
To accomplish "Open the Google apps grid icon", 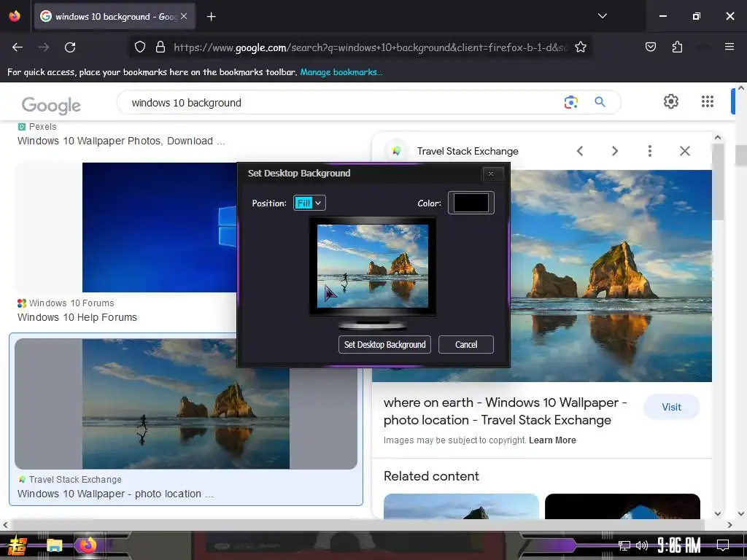I will tap(708, 101).
